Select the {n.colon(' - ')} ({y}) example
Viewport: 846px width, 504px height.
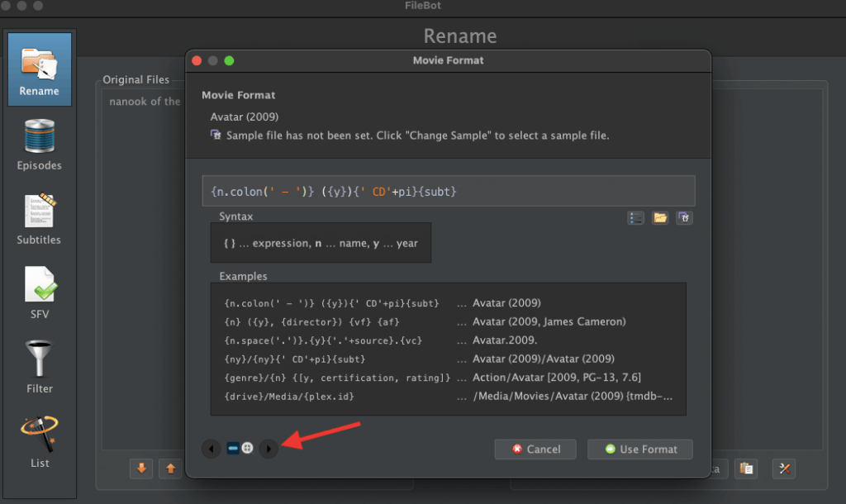[x=331, y=303]
